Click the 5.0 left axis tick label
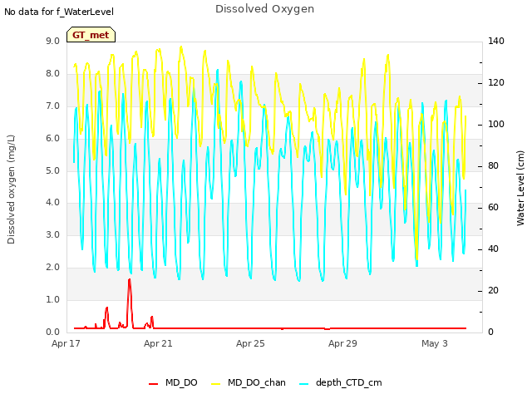Viewport: 532px width, 399px height. (x=52, y=170)
